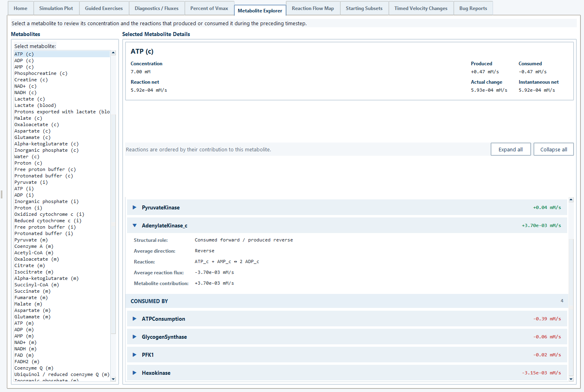Choose Free proton buffer (c)
Image resolution: width=584 pixels, height=392 pixels.
[62, 169]
